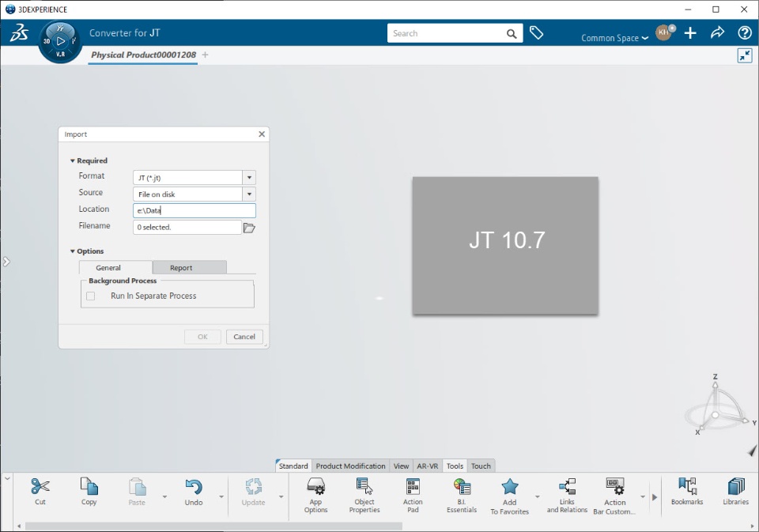This screenshot has height=532, width=759.
Task: Click the user avatar KH
Action: 663,32
